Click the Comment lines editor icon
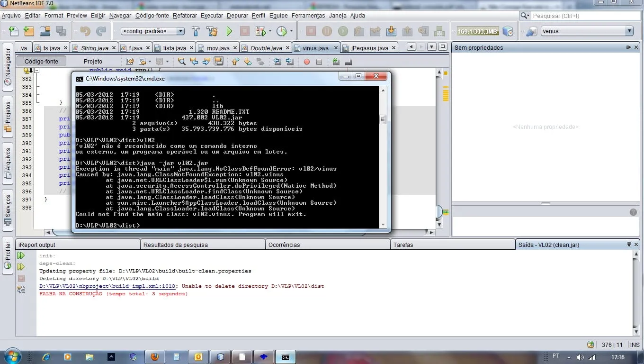644x364 pixels. (x=336, y=62)
